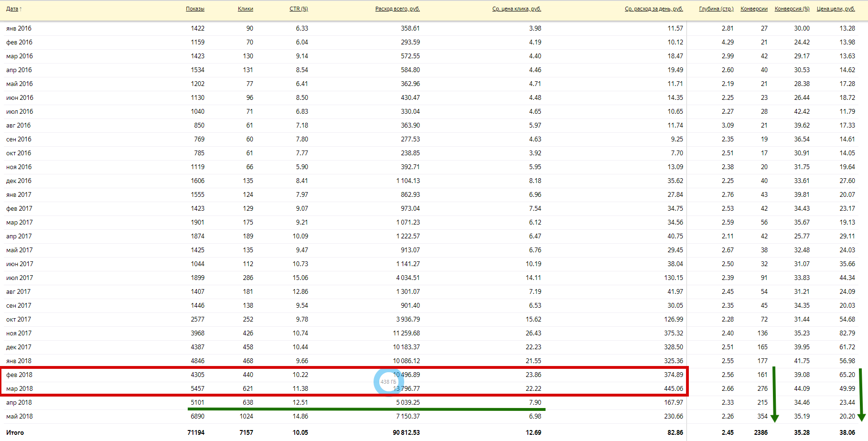Select the дек 2017 row label
868x441 pixels.
pos(19,347)
